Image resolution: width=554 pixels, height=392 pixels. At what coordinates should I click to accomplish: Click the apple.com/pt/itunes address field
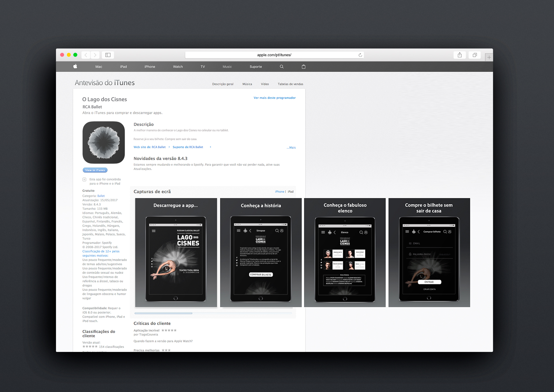coord(274,55)
